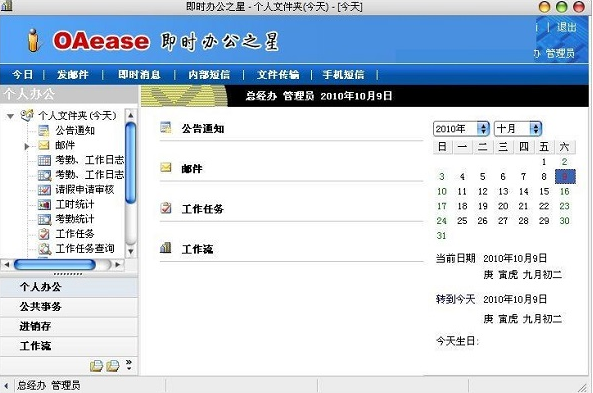Viewport: 593px width, 393px height.
Task: Open 发邮件 in the top menu
Action: click(x=73, y=75)
